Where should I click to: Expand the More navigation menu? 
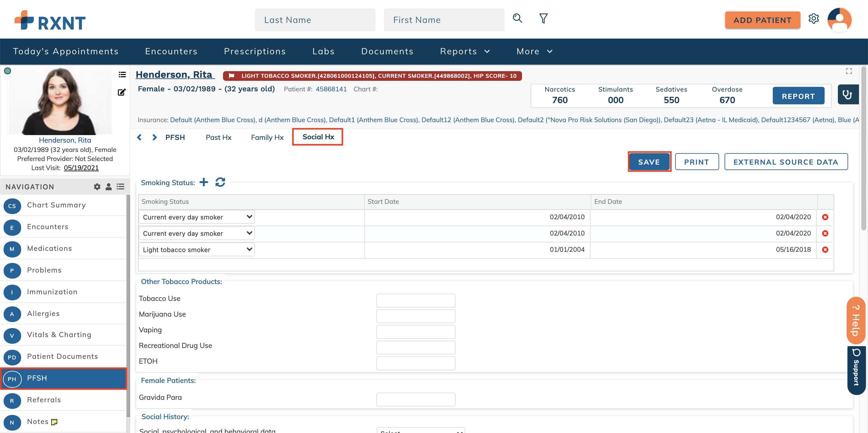coord(534,51)
